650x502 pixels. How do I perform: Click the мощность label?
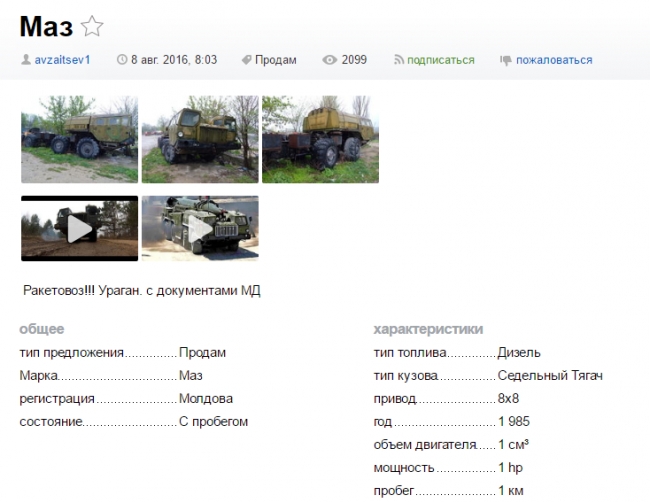coord(404,468)
